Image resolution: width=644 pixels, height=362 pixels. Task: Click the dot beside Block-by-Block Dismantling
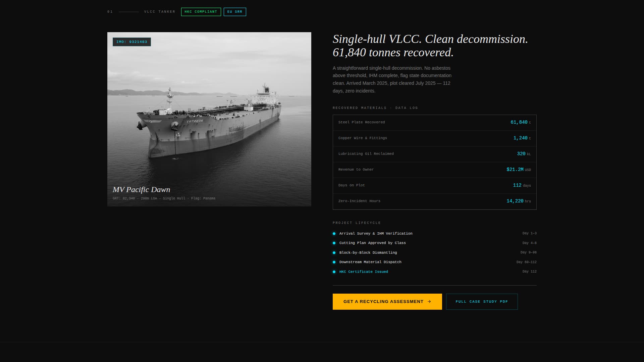coord(334,253)
